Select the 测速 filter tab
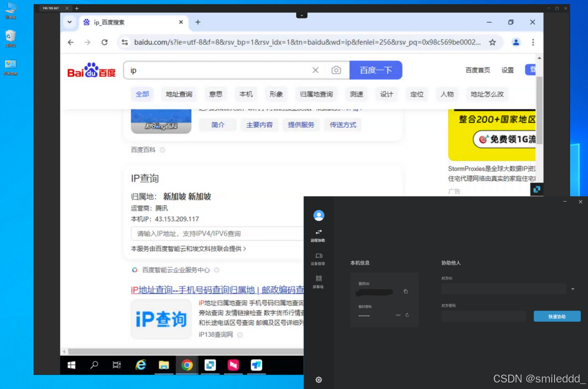588x389 pixels. [356, 94]
